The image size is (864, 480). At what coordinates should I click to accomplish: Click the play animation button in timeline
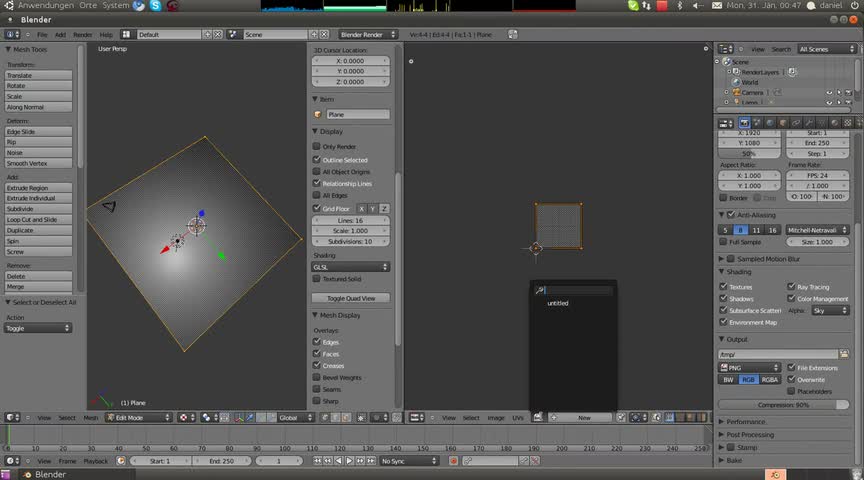[x=349, y=461]
